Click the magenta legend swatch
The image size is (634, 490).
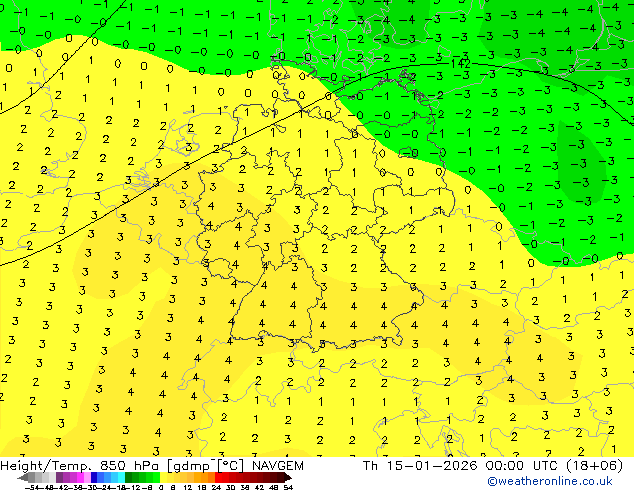pos(80,478)
